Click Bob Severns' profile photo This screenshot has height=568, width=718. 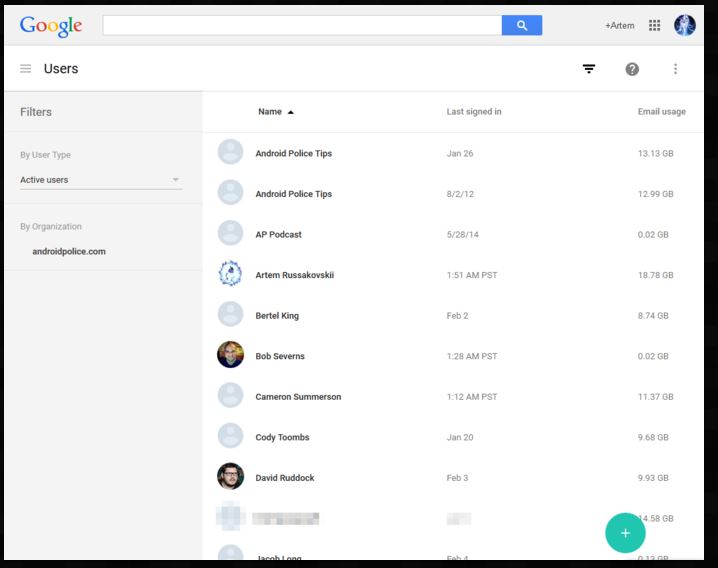230,355
